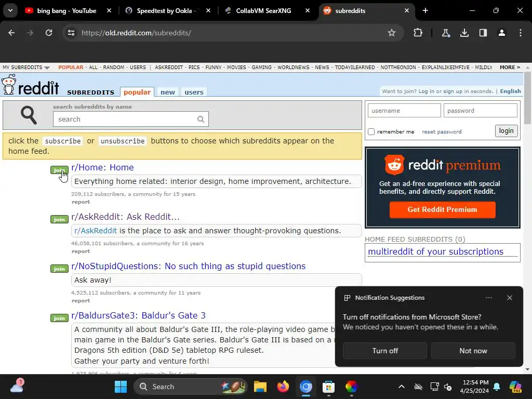Open the Chrome three-dot menu

(x=521, y=33)
